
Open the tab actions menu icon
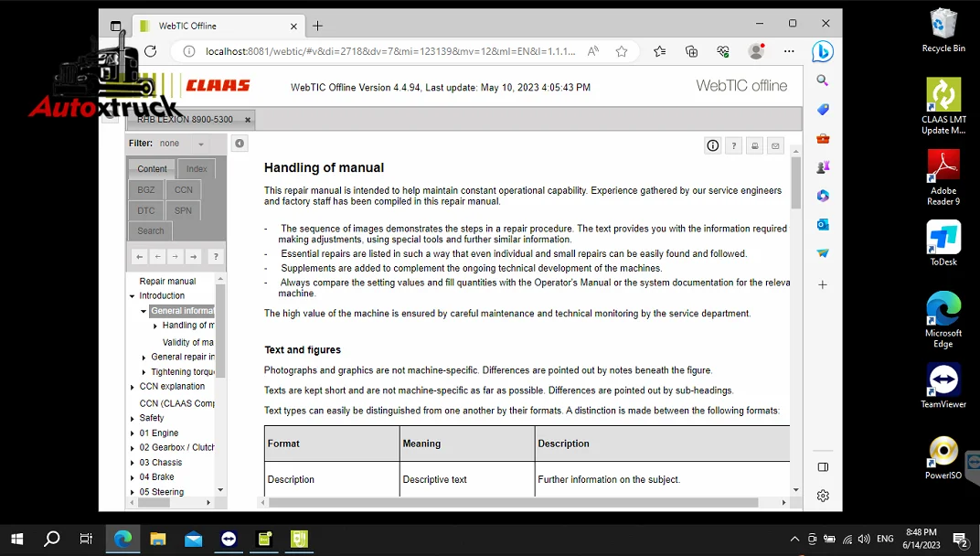(x=115, y=26)
